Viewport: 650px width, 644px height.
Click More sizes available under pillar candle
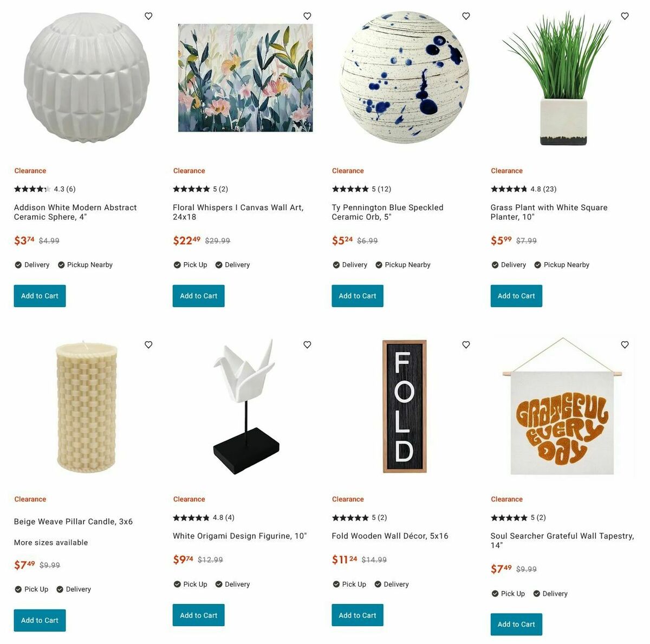51,543
